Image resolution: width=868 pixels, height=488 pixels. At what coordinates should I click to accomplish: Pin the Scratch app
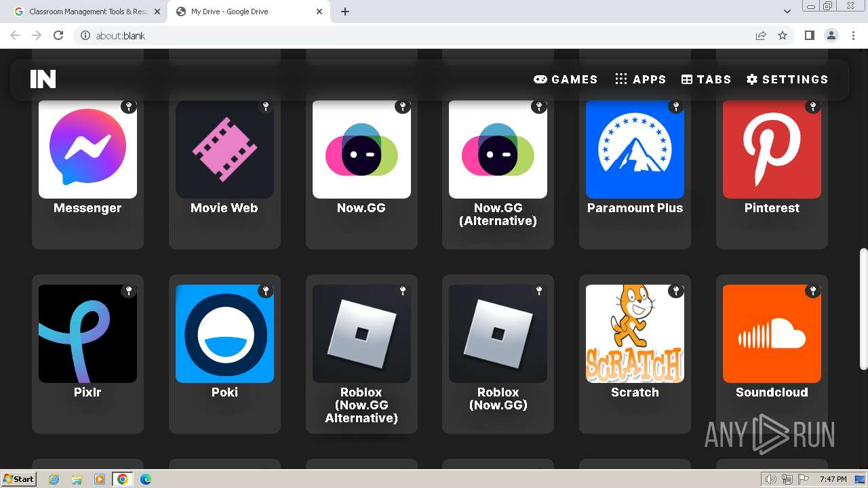[676, 291]
